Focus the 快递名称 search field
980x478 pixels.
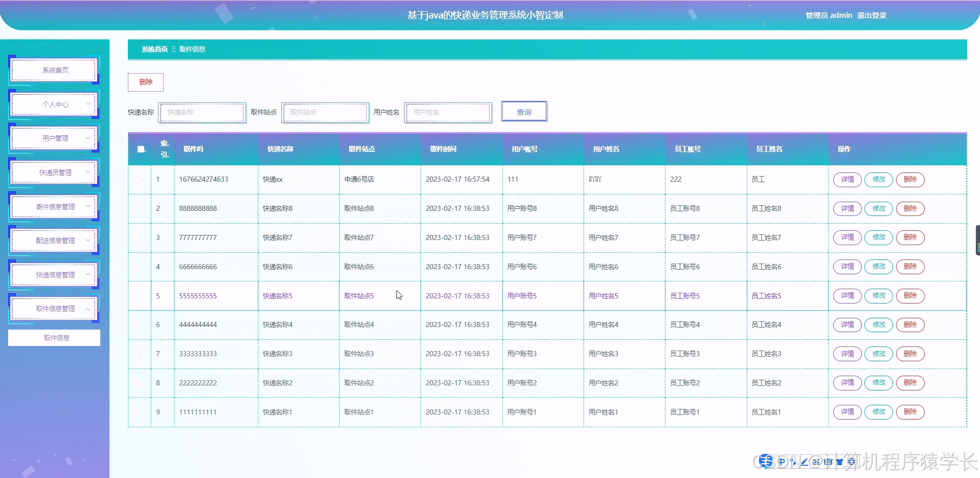point(202,112)
